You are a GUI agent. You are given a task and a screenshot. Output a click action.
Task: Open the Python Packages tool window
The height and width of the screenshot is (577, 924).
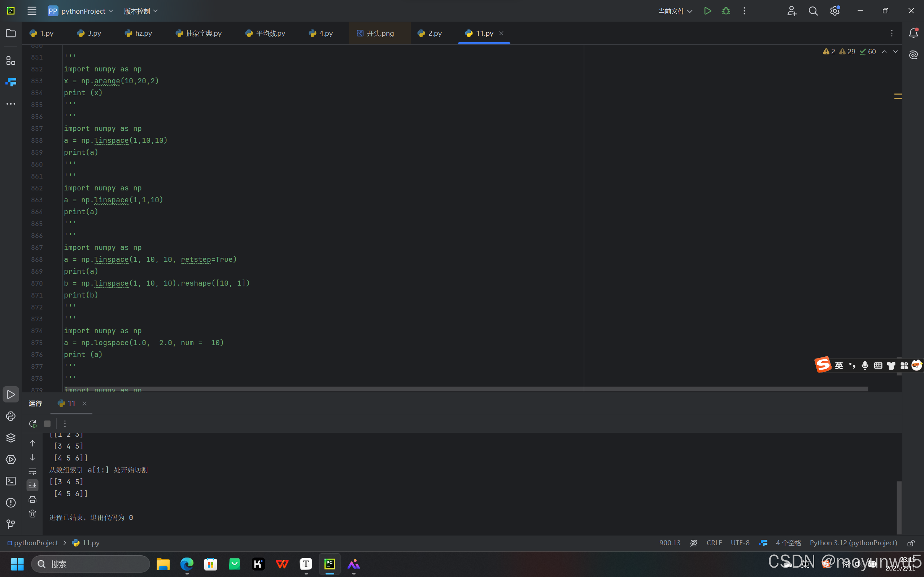[11, 438]
